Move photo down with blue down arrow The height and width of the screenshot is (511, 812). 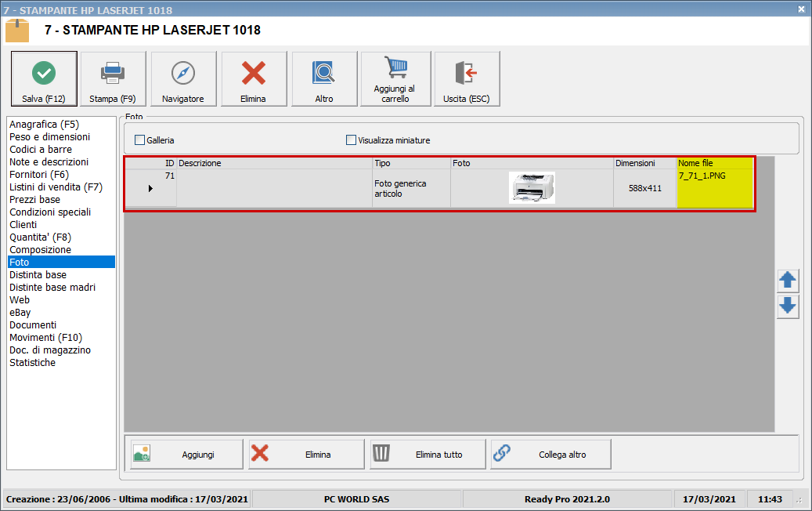click(788, 306)
